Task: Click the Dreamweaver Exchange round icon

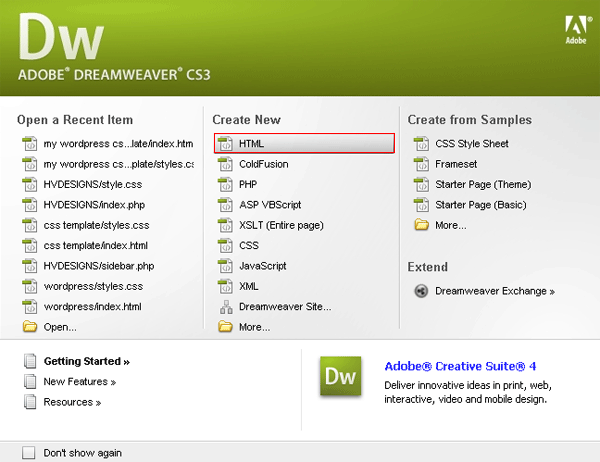Action: [x=421, y=291]
